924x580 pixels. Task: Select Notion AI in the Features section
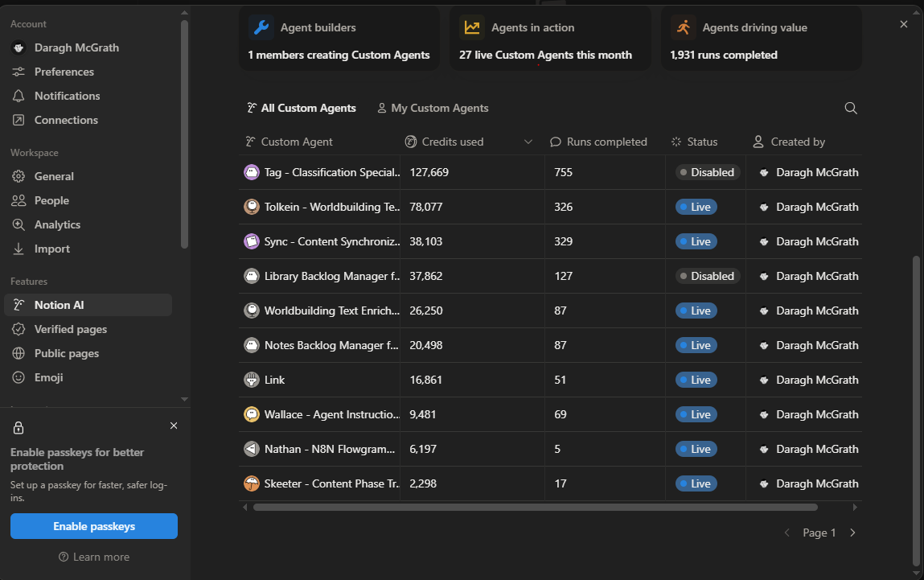(x=88, y=306)
